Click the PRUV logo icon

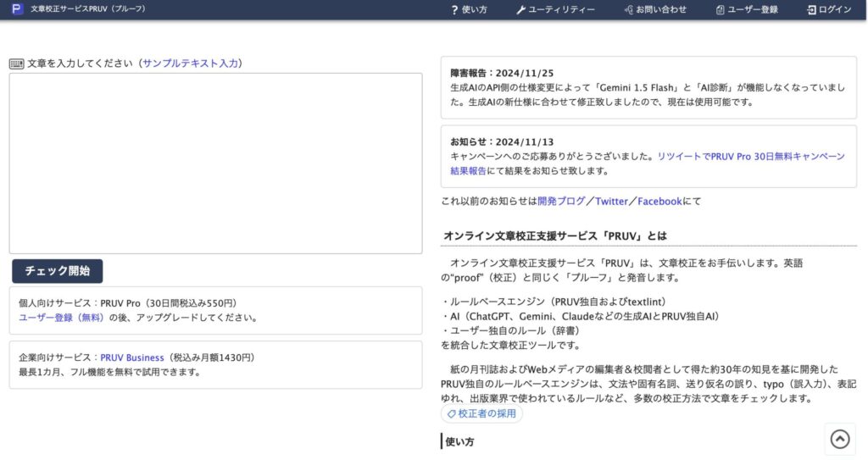pos(17,8)
